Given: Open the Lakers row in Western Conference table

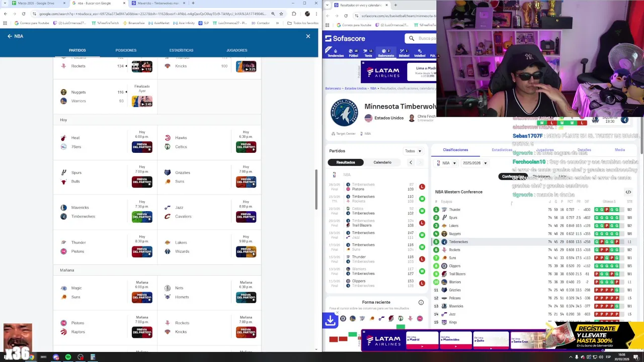Looking at the screenshot, I should [533, 226].
